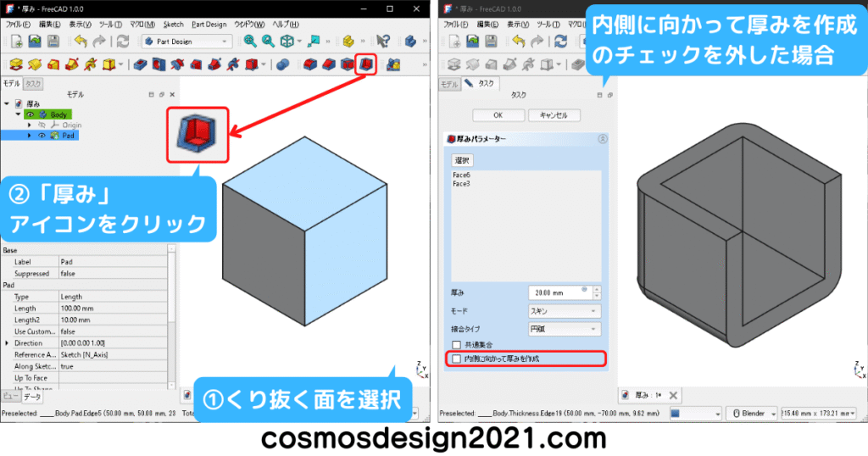Open the Part Design menu in left window
This screenshot has width=868, height=456.
pos(209,25)
